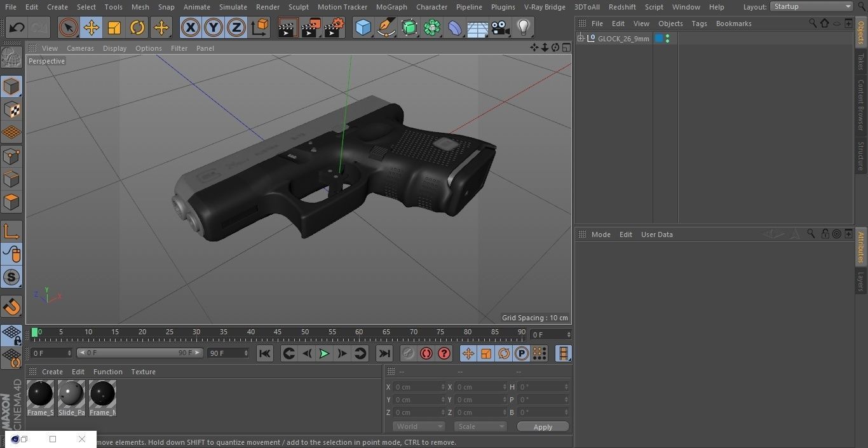Open Scale mode dropdown

pos(480,426)
